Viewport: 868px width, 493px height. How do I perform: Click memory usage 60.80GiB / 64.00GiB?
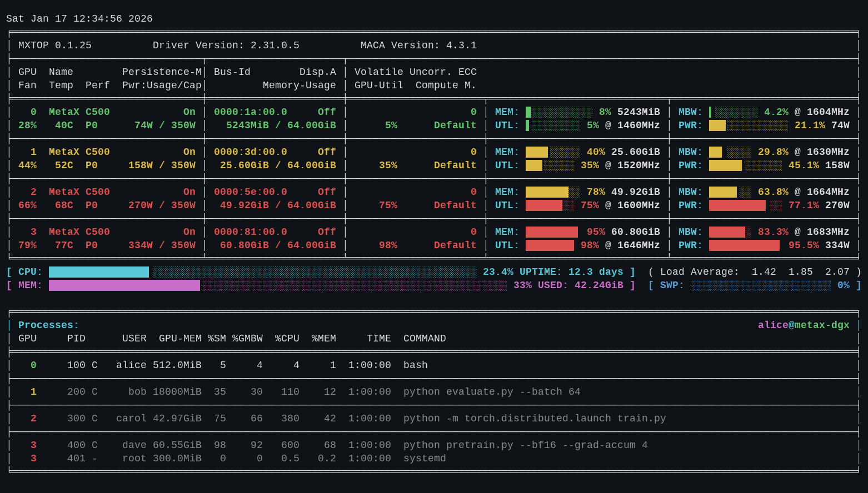(278, 245)
